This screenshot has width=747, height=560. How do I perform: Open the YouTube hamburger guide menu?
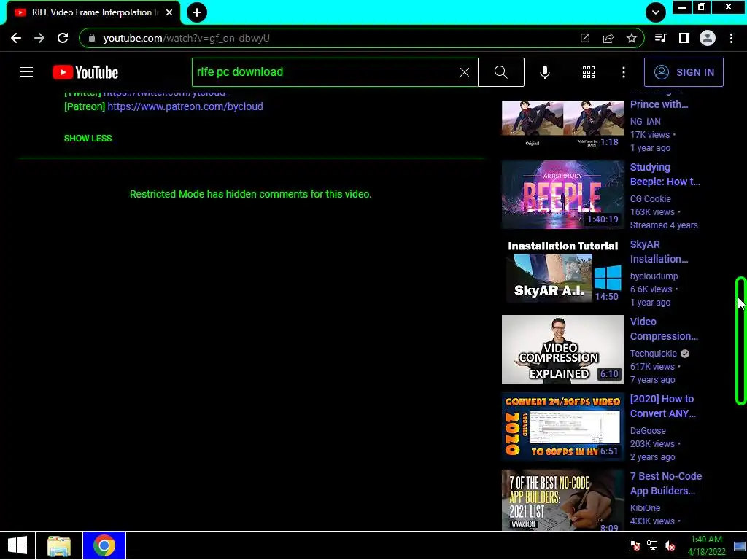[x=26, y=72]
